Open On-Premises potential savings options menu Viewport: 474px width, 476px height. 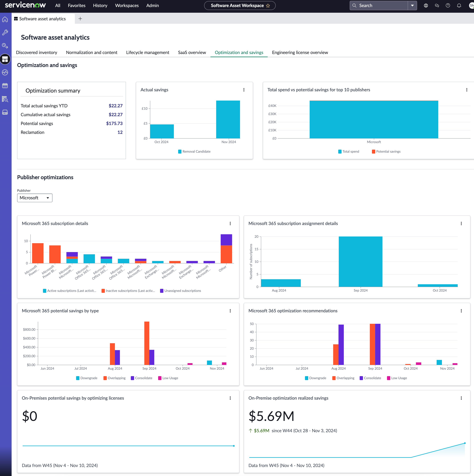point(230,398)
